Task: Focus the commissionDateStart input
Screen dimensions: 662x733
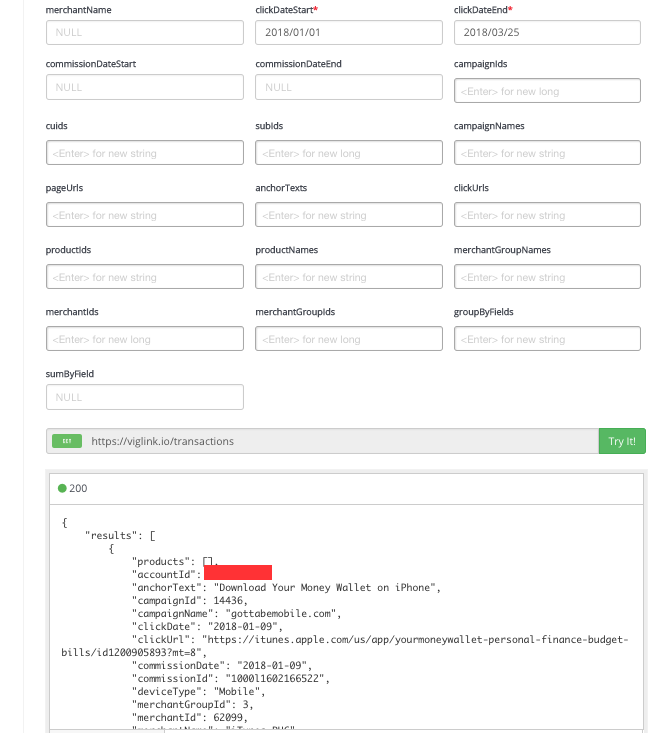Action: pyautogui.click(x=144, y=87)
